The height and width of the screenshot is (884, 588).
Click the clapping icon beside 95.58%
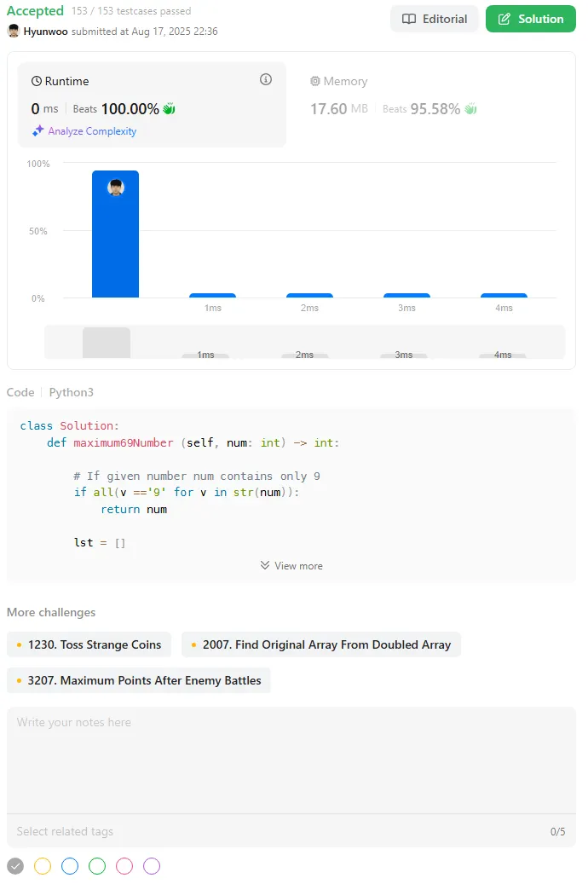tap(470, 109)
